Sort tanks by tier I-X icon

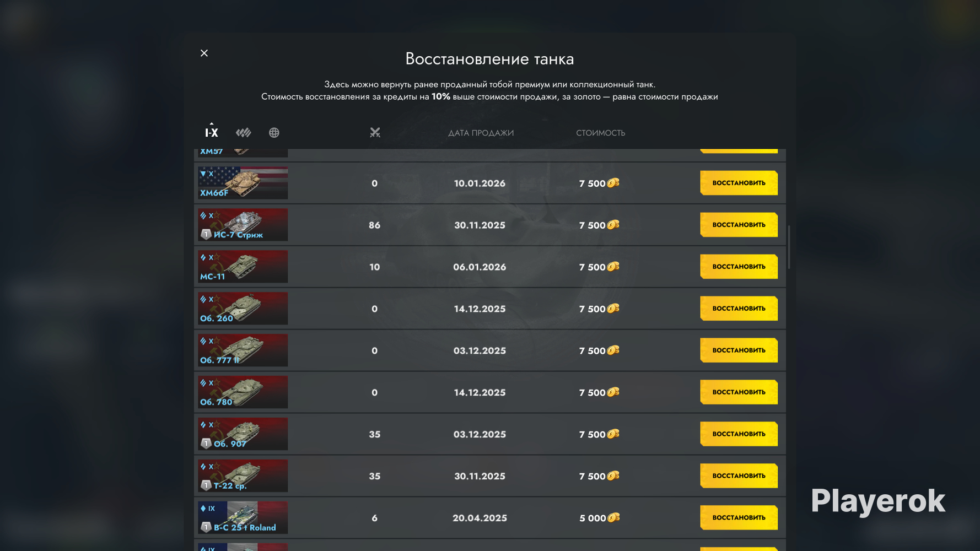coord(212,132)
